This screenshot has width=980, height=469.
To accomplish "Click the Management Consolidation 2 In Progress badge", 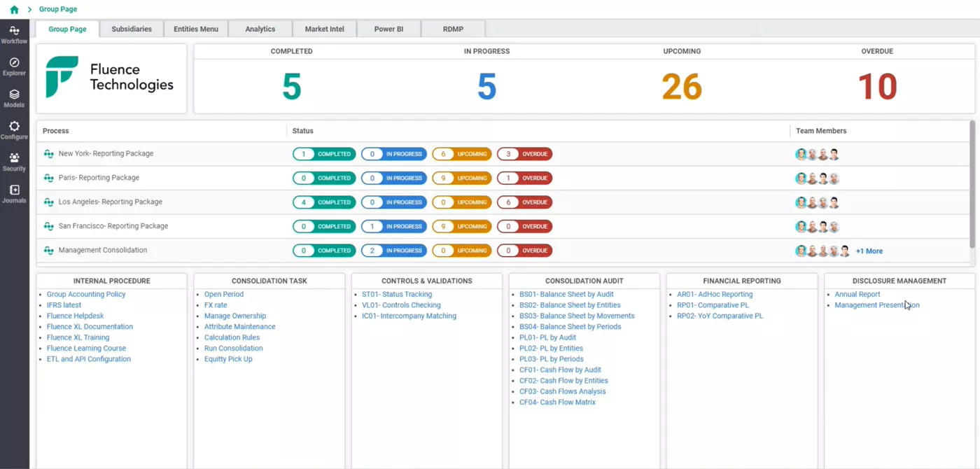I will point(394,251).
